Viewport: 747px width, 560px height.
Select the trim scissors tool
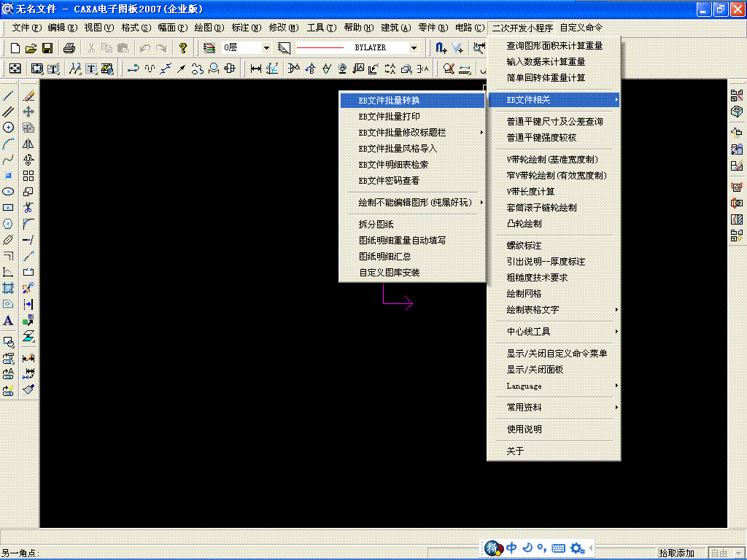point(28,208)
